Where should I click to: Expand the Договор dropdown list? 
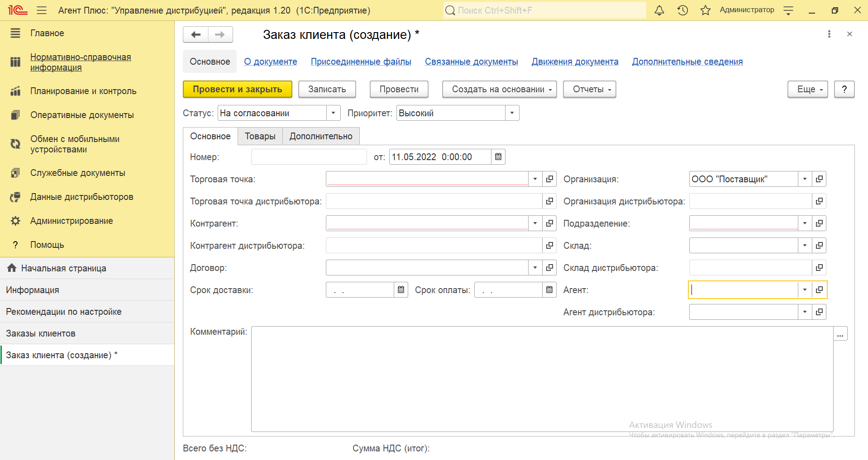pos(535,268)
